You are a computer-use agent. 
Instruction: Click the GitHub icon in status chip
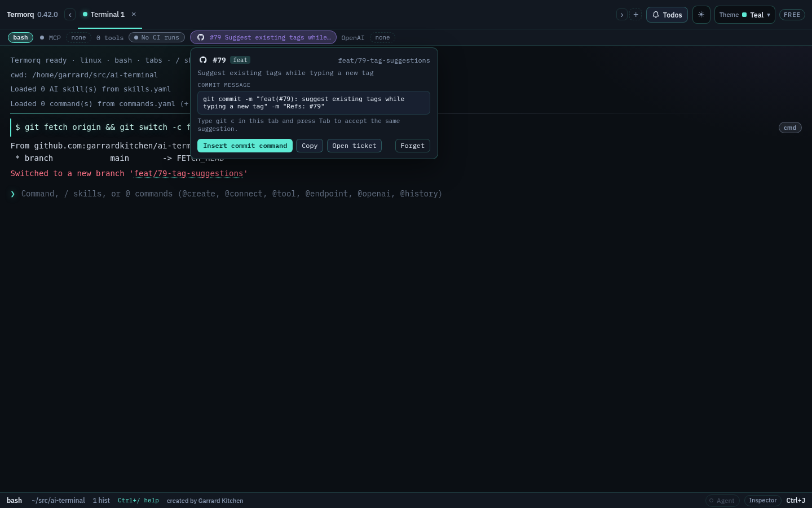pos(200,37)
